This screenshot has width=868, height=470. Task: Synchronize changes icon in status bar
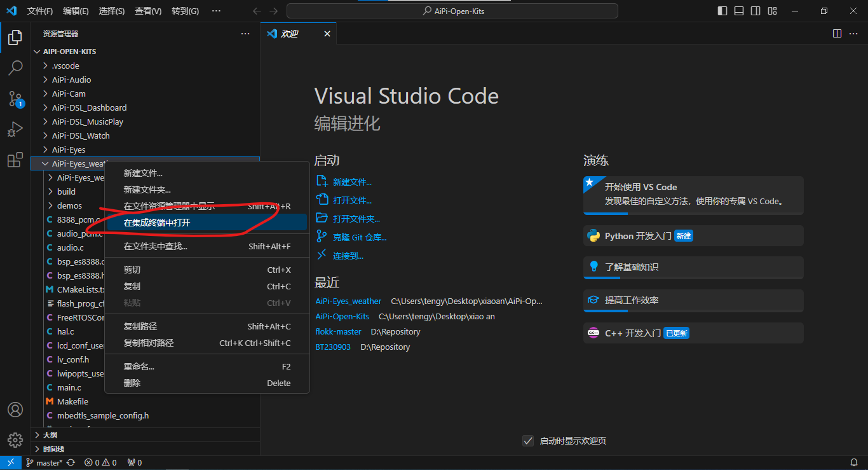click(x=71, y=463)
